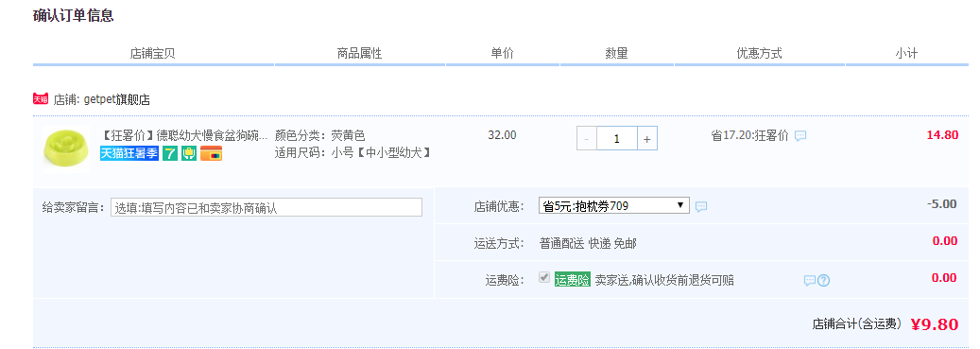Click the 天猫狂暑季 promotion badge
The width and height of the screenshot is (980, 349).
[x=129, y=153]
